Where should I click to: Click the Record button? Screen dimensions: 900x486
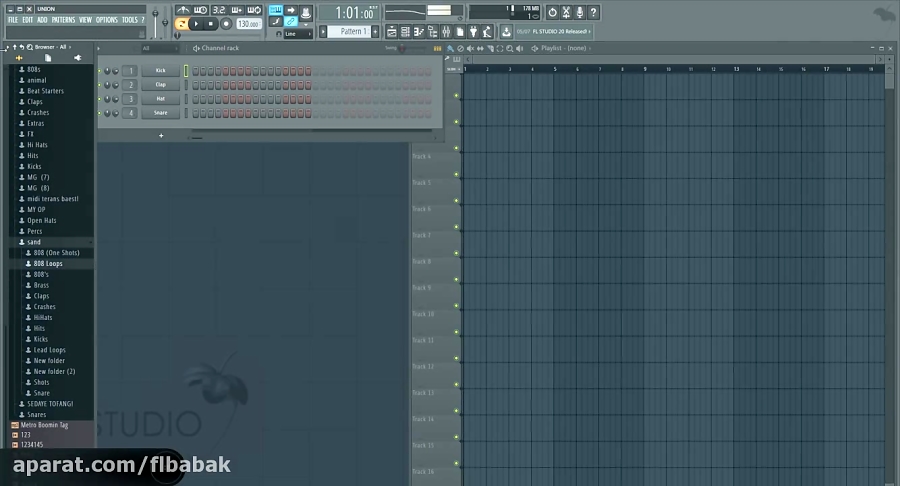click(x=226, y=24)
